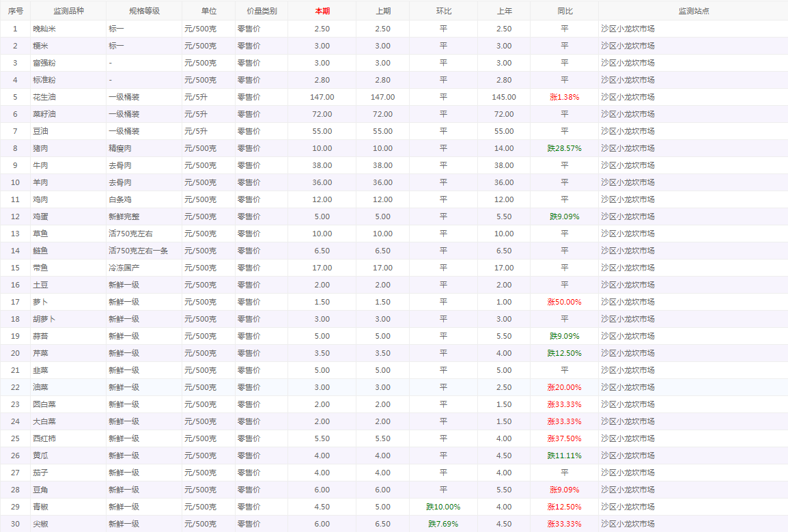Click the 序号 column header
788x532 pixels.
[15, 12]
